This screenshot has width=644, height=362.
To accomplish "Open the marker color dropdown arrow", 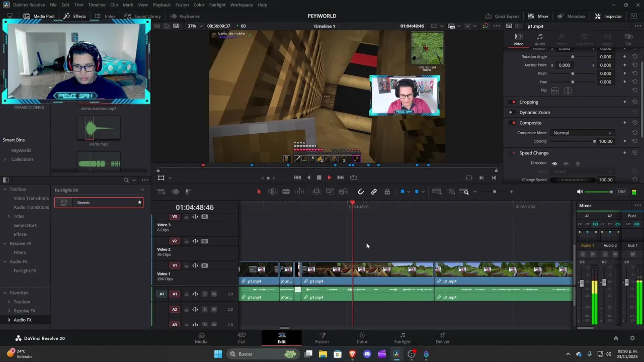I will tap(423, 192).
